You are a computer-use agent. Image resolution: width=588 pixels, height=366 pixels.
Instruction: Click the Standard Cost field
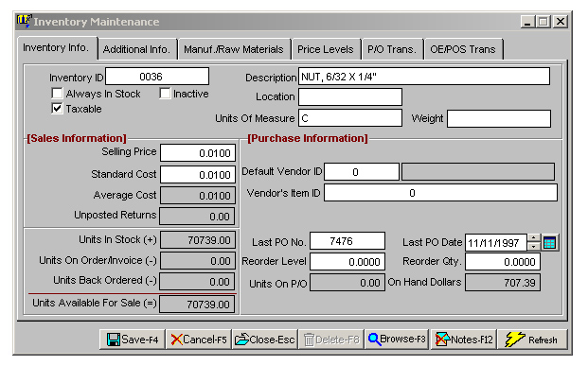tap(198, 175)
